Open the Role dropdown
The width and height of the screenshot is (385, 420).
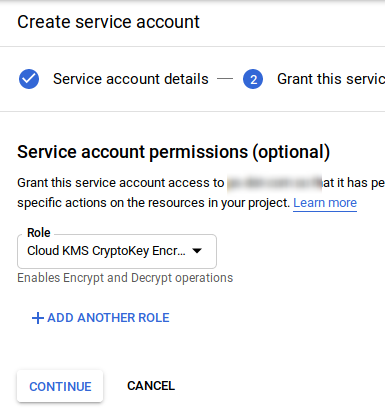coord(117,251)
